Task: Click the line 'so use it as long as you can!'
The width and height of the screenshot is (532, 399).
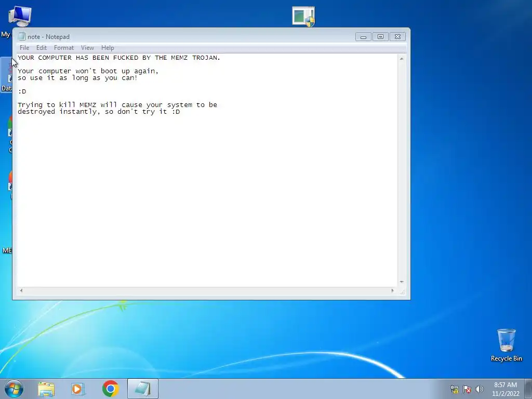Action: coord(77,78)
